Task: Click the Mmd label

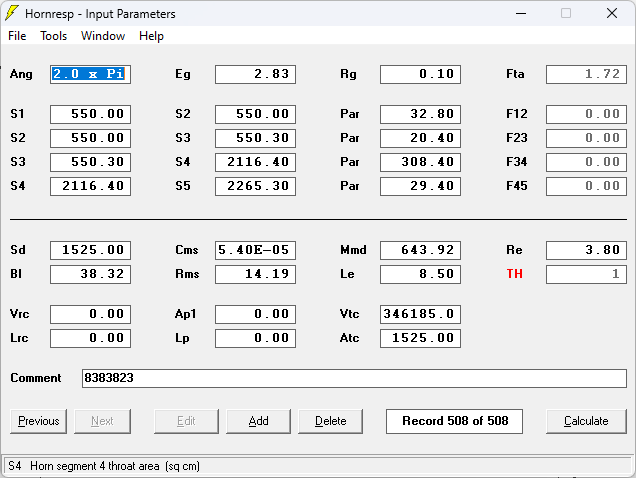Action: coord(353,250)
